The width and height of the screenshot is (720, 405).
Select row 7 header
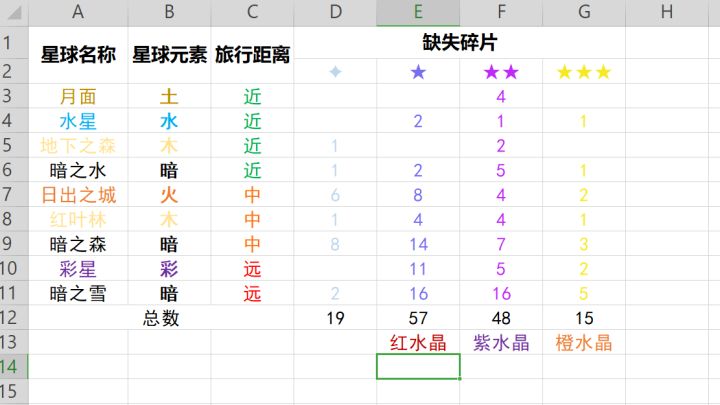tap(14, 194)
